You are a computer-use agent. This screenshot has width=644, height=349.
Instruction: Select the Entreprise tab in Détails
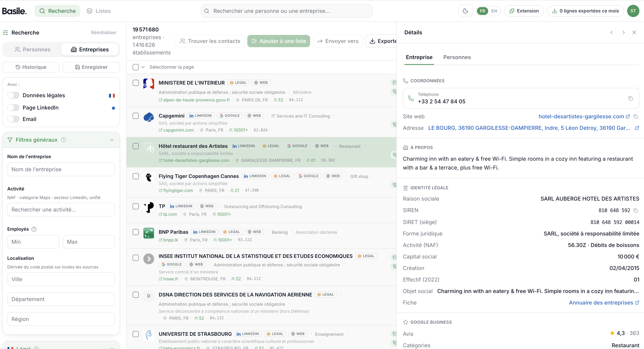[x=419, y=57]
